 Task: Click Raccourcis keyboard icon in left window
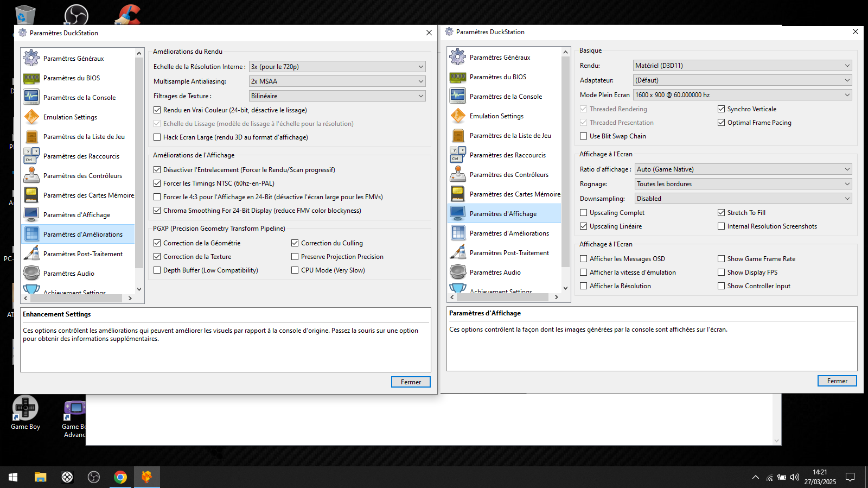coord(31,156)
